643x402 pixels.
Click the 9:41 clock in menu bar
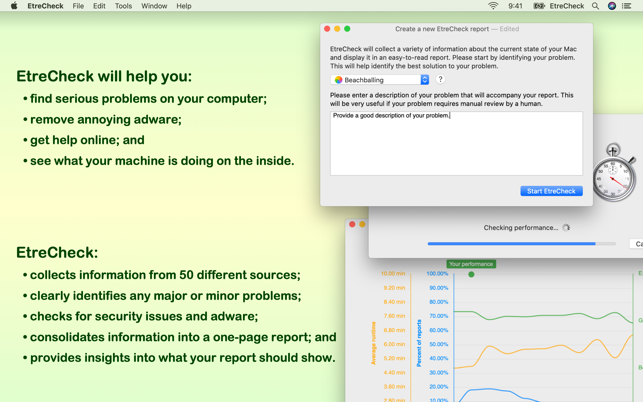click(x=515, y=6)
